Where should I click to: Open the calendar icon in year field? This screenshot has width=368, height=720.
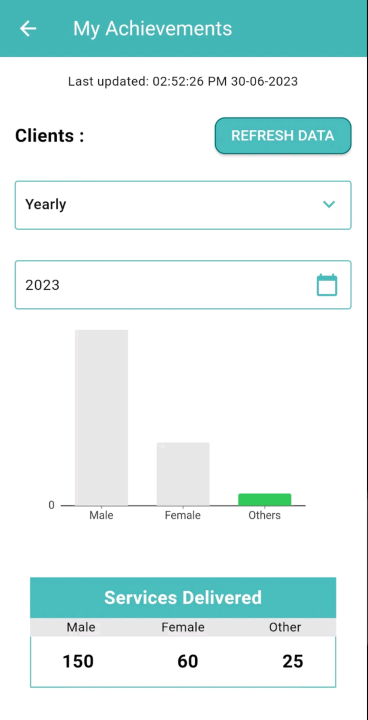327,285
